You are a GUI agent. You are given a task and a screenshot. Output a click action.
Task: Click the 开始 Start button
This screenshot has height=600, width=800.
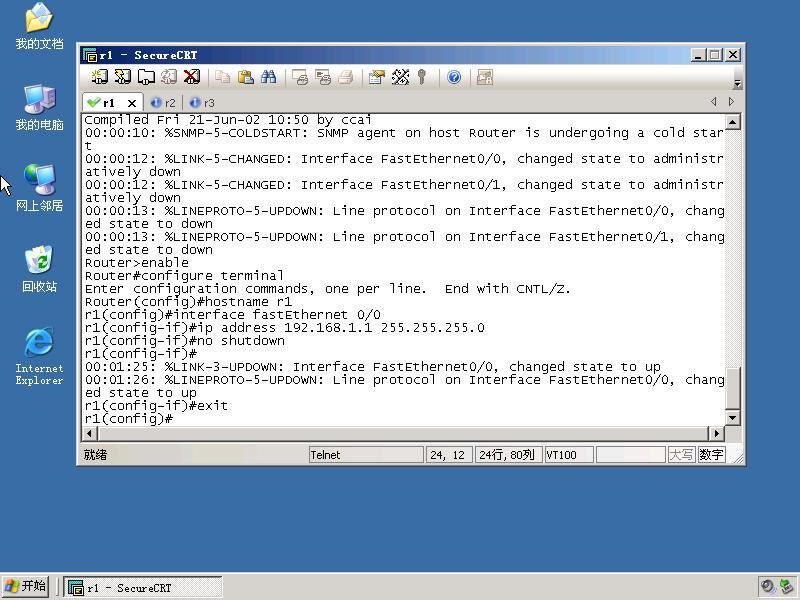click(25, 586)
